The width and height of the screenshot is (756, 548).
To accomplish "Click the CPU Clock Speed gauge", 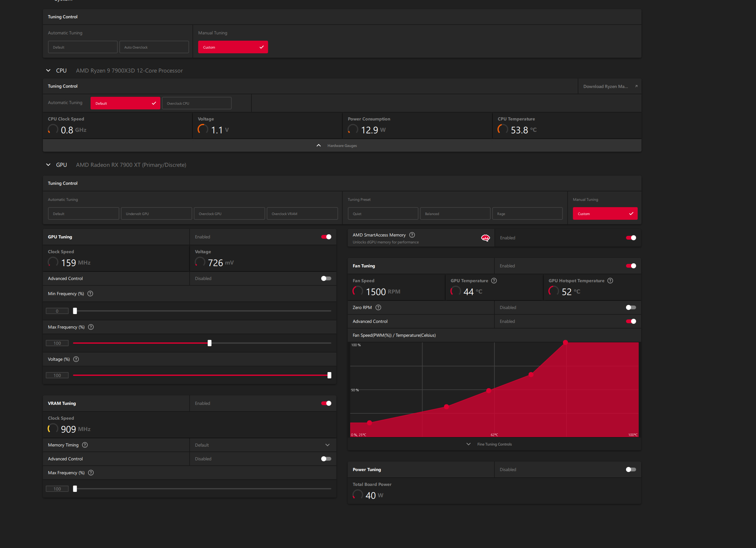I will [53, 130].
